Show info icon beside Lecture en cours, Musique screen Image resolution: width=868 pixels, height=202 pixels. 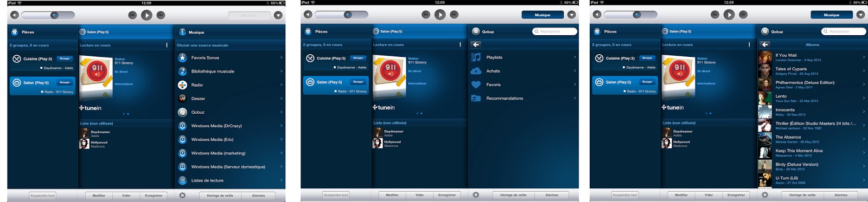click(167, 45)
